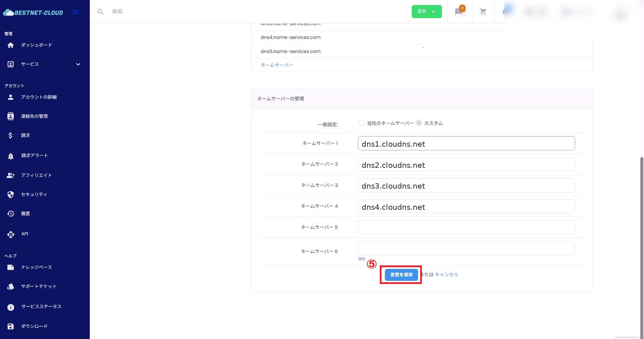
Task: Click the セキュリティ shield icon
Action: (11, 195)
